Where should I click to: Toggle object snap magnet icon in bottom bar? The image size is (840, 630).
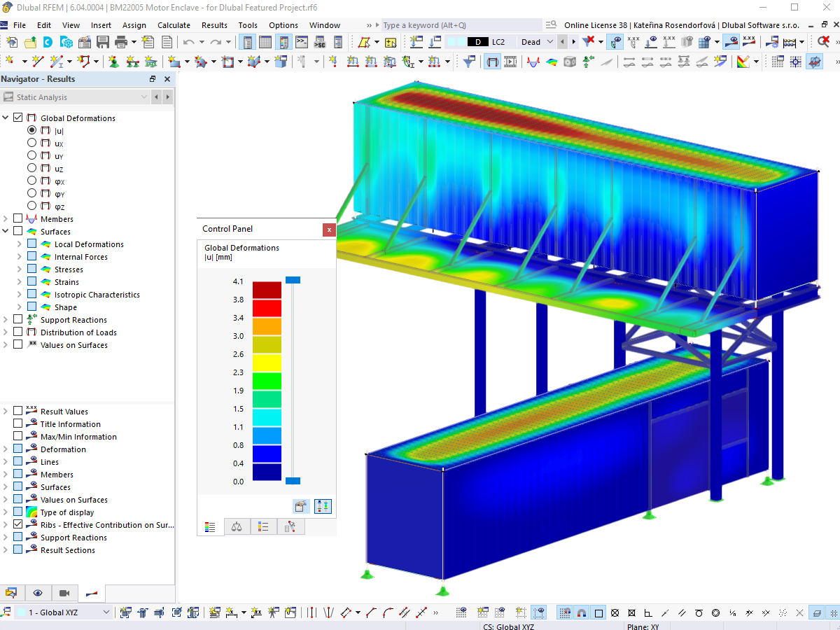coord(581,612)
